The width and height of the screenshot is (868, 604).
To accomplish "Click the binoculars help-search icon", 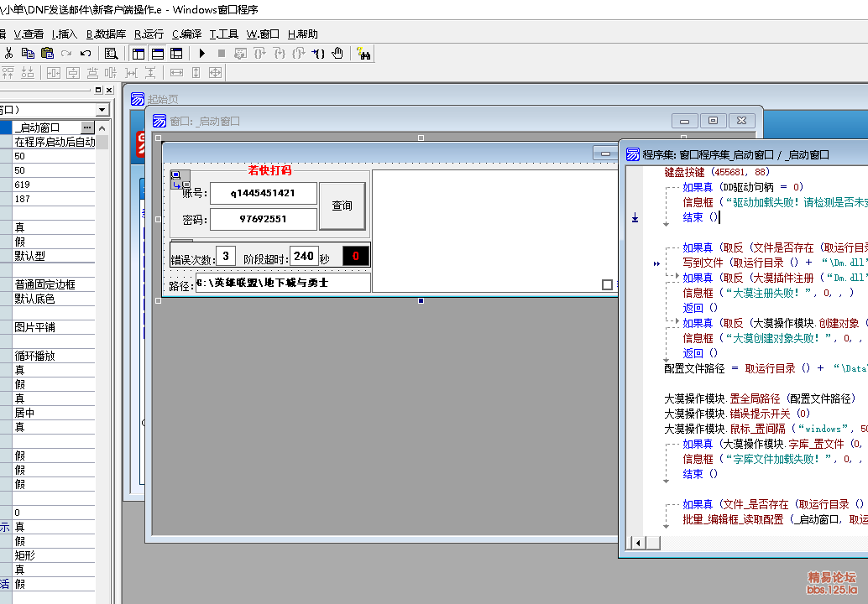I will tap(363, 53).
